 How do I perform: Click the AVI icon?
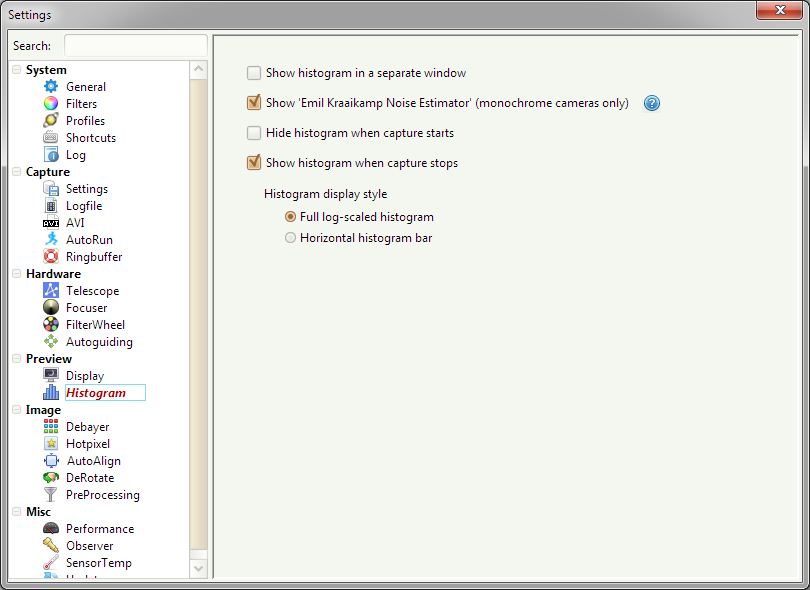tap(51, 223)
